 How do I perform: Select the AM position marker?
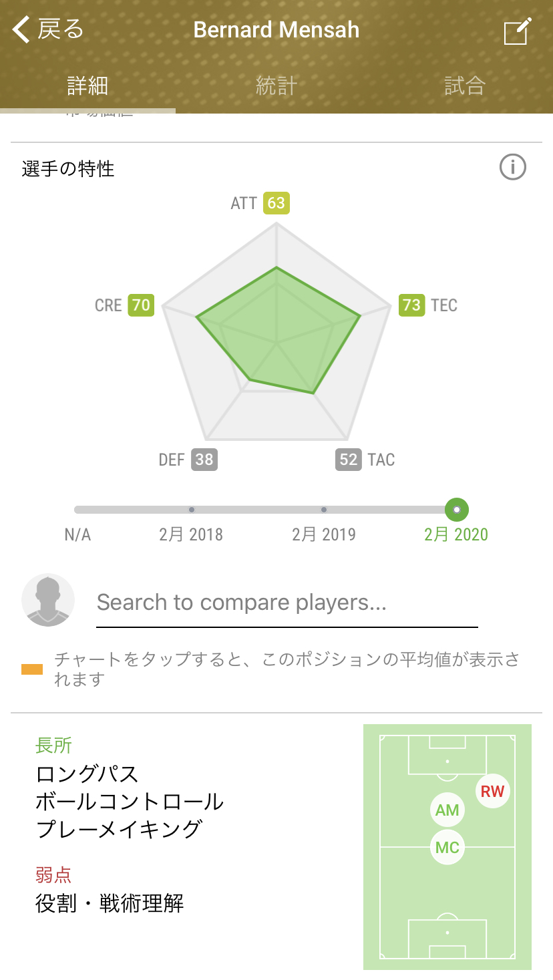pos(447,810)
